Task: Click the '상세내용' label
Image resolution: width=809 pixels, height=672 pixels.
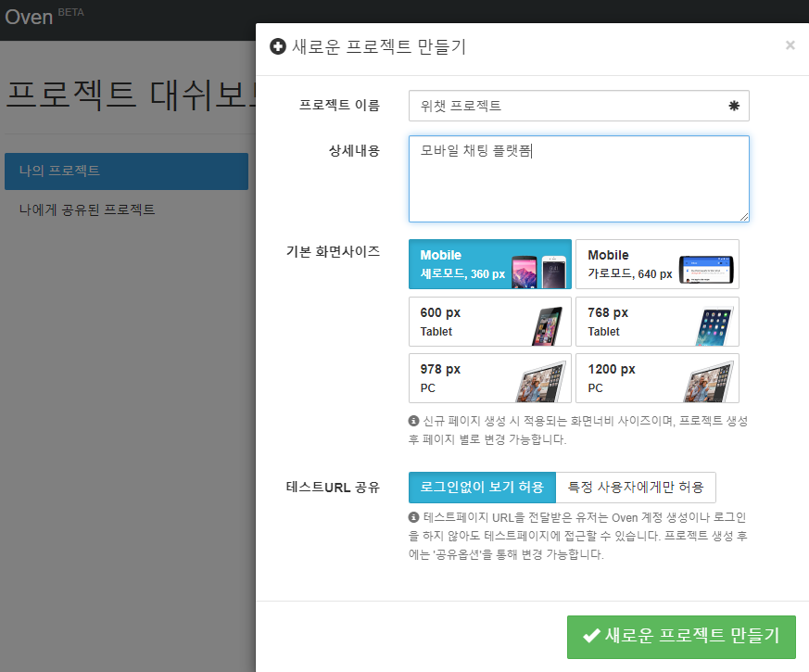Action: click(354, 151)
